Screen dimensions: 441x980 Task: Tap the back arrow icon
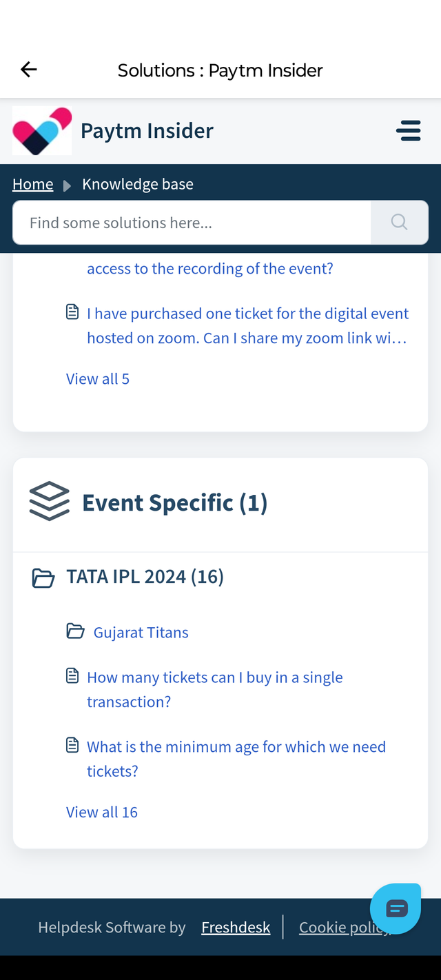pos(29,70)
